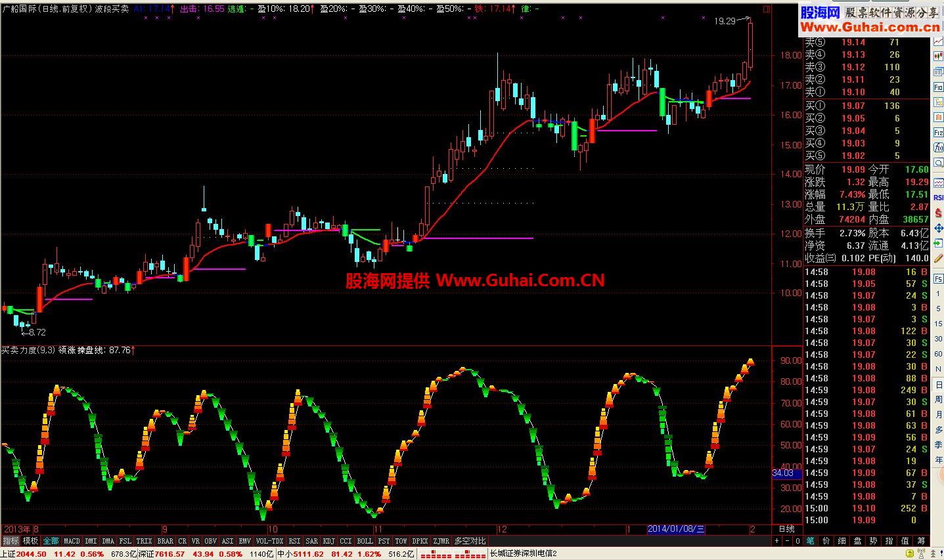The width and height of the screenshot is (944, 560).
Task: Open the RSI indicator sidebar icon
Action: click(x=938, y=198)
